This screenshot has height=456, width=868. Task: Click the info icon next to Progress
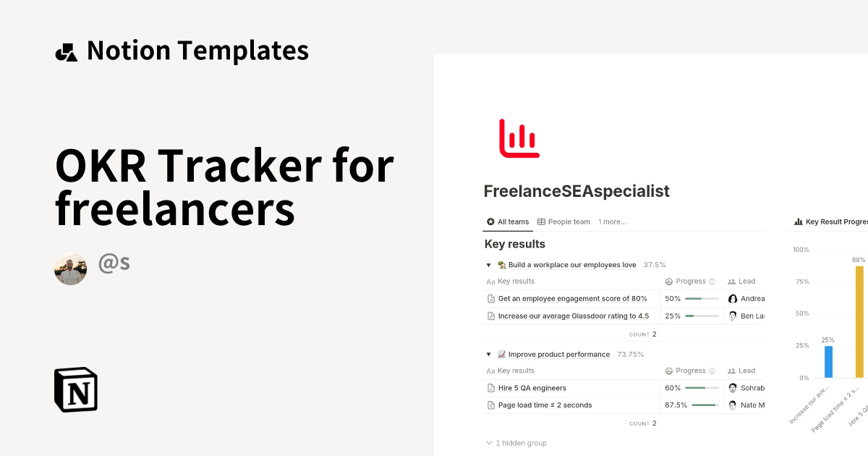tap(711, 281)
